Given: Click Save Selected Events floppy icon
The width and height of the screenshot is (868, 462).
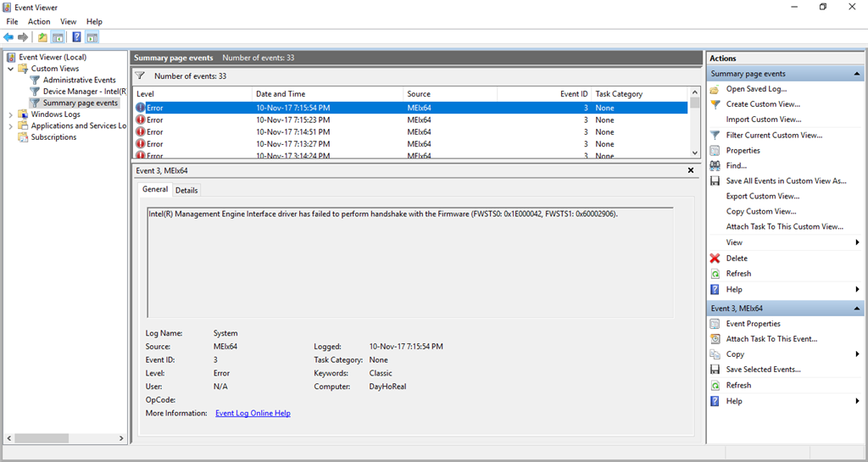Looking at the screenshot, I should tap(715, 370).
